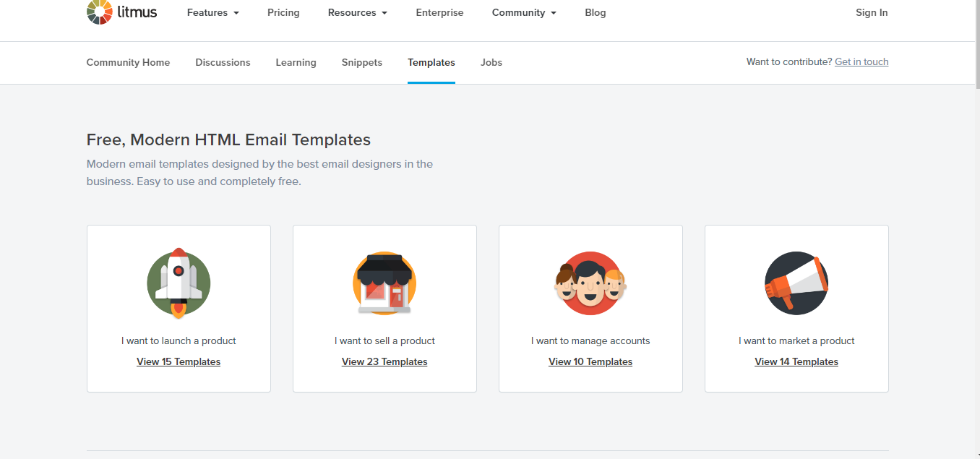View 23 templates for selling a product

(x=384, y=361)
